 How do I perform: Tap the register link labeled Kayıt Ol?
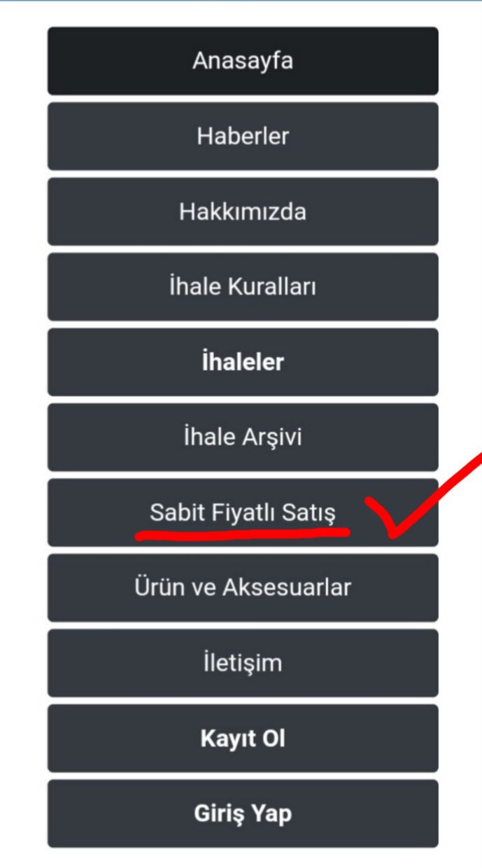point(243,738)
